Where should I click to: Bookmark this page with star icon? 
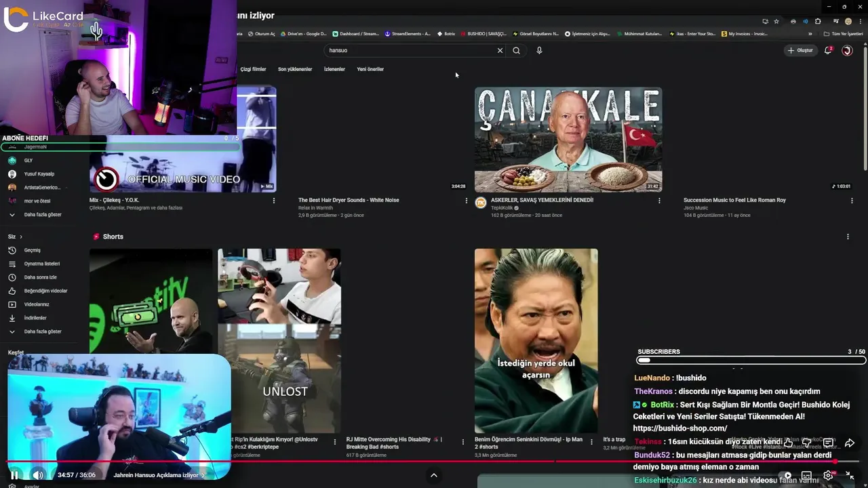[776, 21]
